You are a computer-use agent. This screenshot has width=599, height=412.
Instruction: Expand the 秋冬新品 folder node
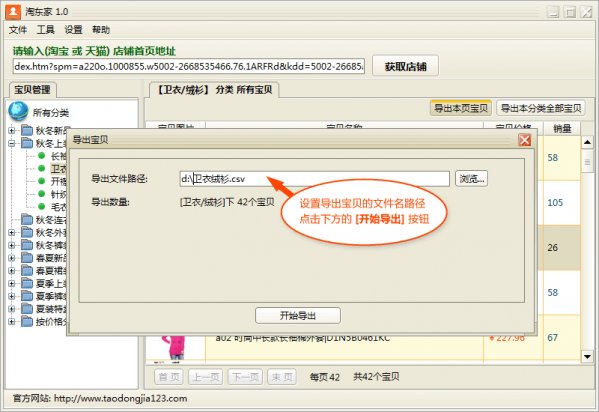click(x=12, y=130)
